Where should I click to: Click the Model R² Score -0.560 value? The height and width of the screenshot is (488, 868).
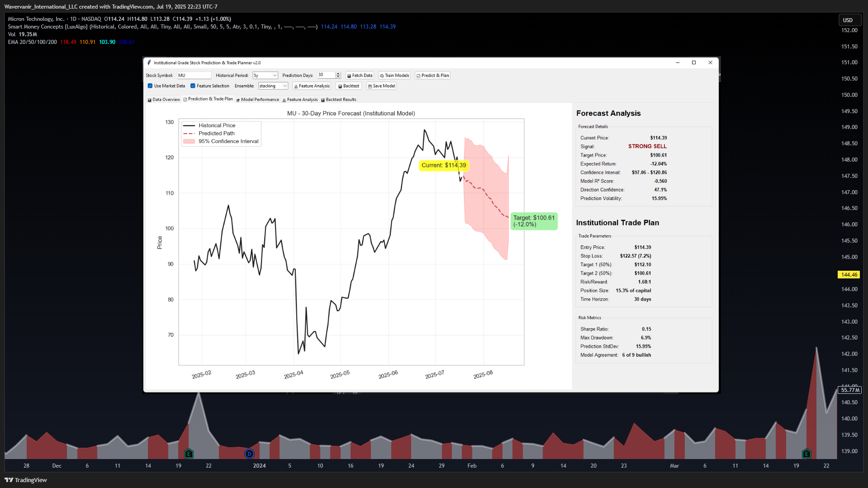pyautogui.click(x=660, y=181)
